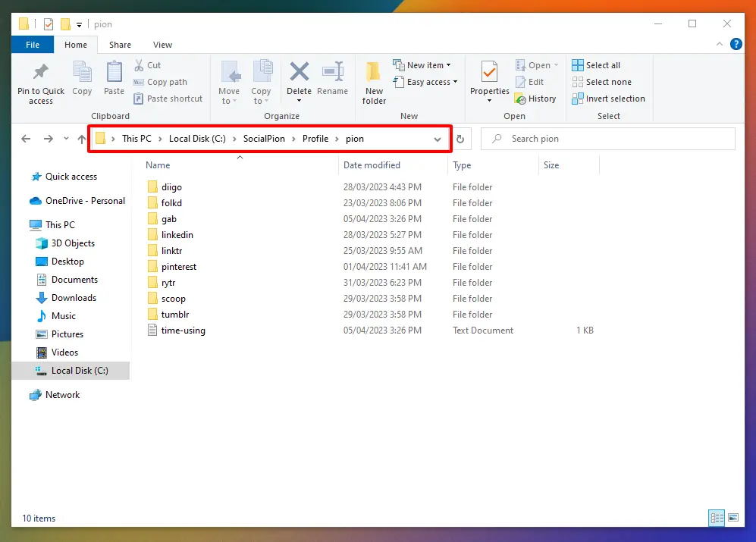Sort by Size column header
The height and width of the screenshot is (542, 756).
569,165
